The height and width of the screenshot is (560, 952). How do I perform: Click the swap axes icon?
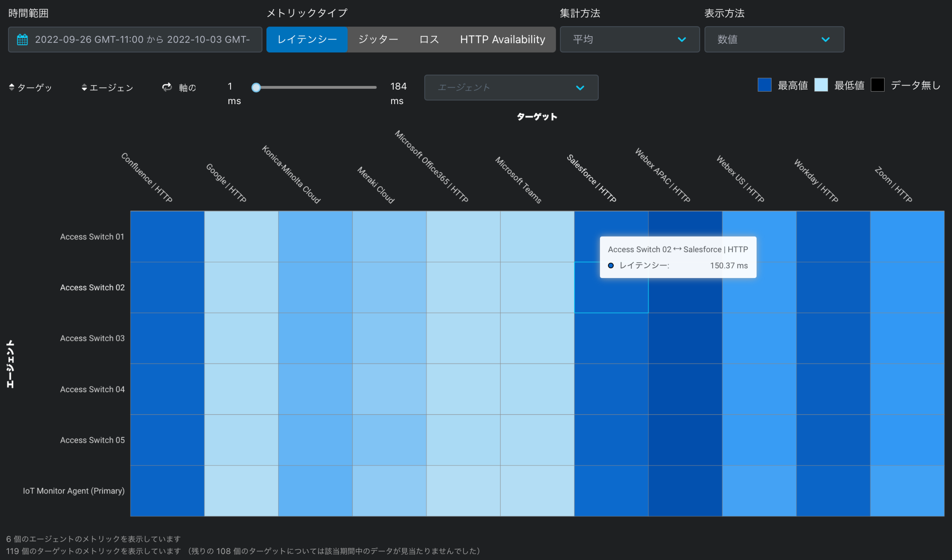coord(167,87)
